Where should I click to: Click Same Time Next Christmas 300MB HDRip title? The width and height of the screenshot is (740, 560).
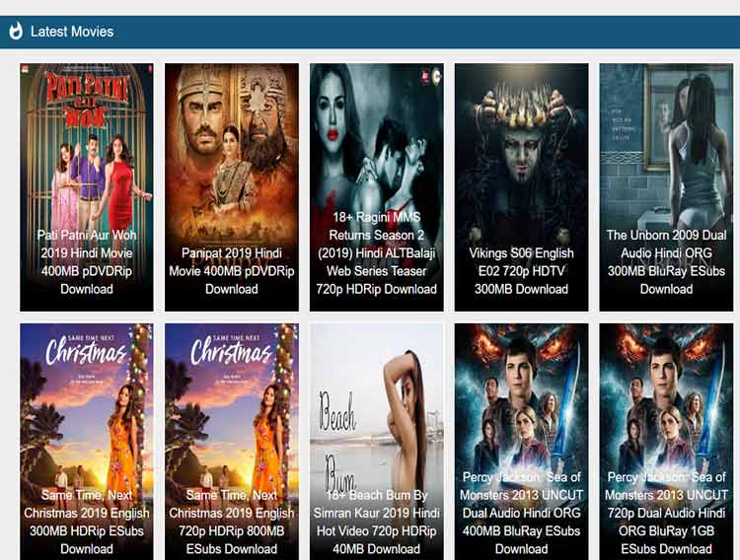(x=87, y=522)
